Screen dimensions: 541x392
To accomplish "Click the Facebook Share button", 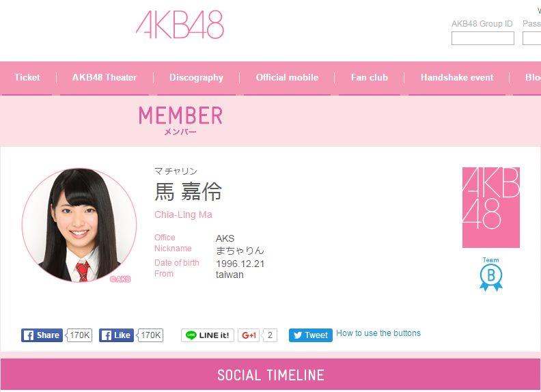I will click(x=42, y=335).
